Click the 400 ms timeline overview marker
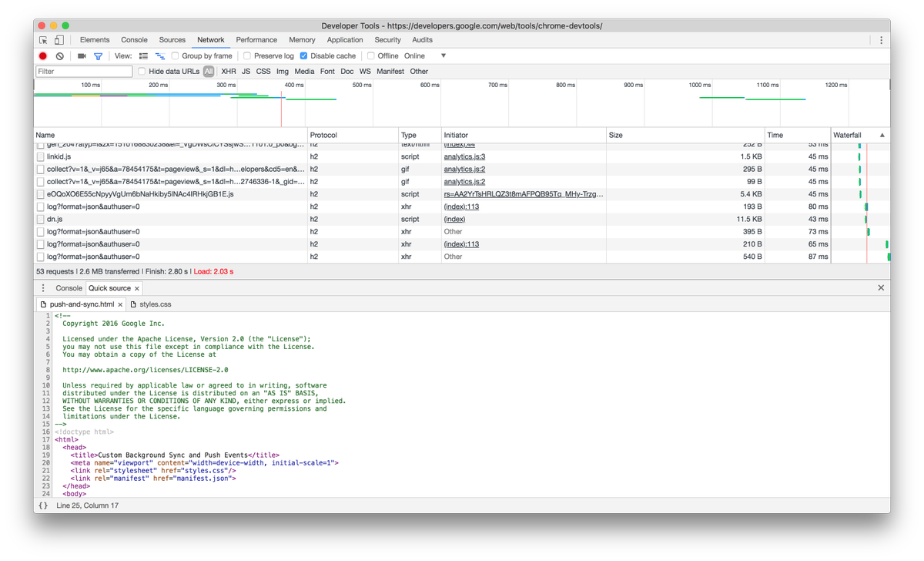The image size is (924, 561). [293, 85]
